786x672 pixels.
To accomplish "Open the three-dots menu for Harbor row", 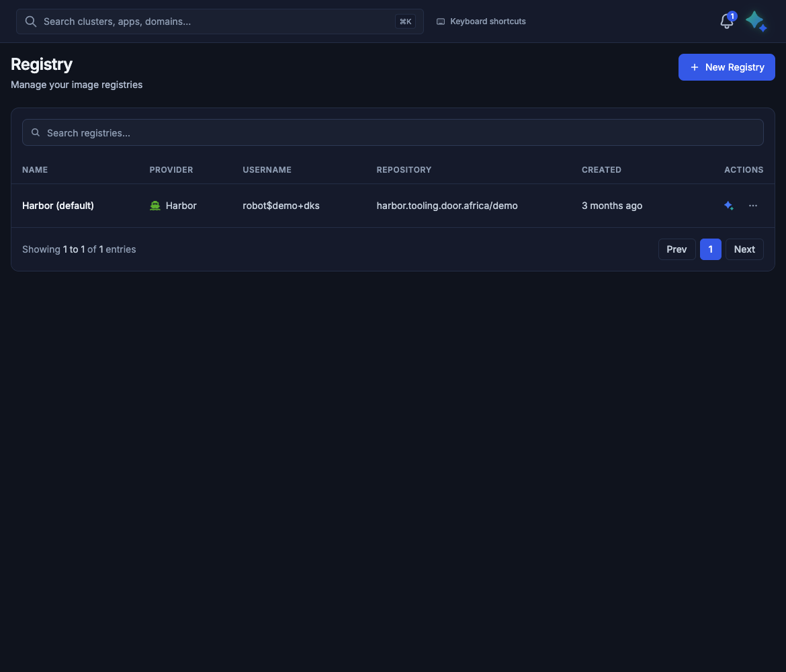I will click(x=753, y=206).
